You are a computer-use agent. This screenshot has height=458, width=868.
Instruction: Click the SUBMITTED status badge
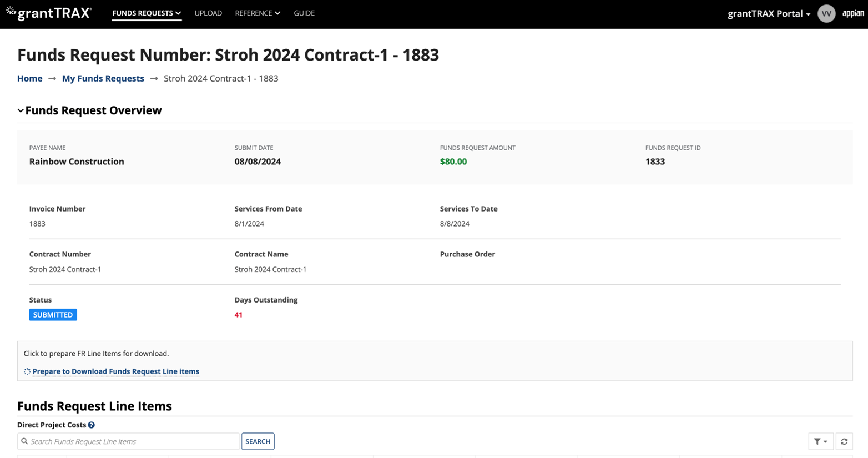(x=53, y=315)
